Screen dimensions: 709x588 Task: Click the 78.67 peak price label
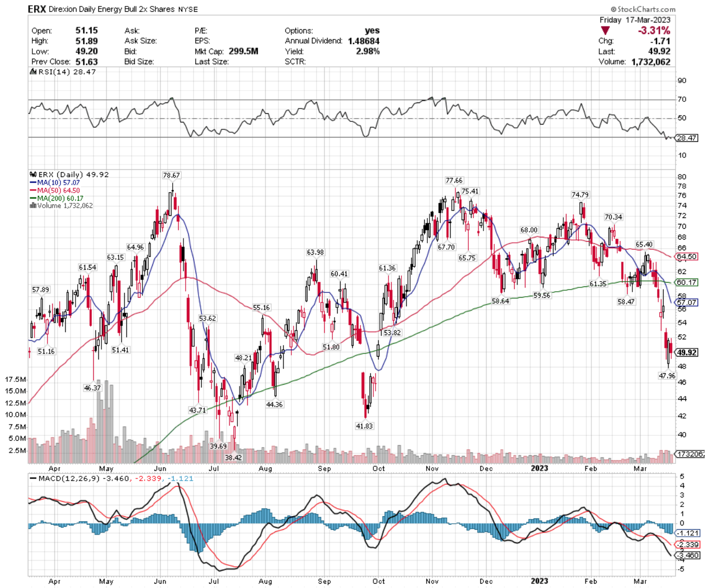(172, 175)
